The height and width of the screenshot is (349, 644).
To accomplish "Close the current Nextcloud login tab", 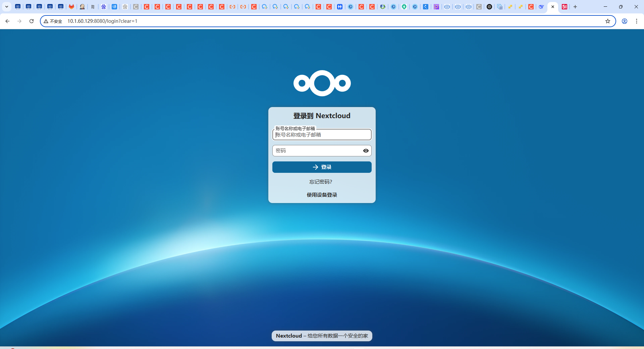I will (x=553, y=7).
